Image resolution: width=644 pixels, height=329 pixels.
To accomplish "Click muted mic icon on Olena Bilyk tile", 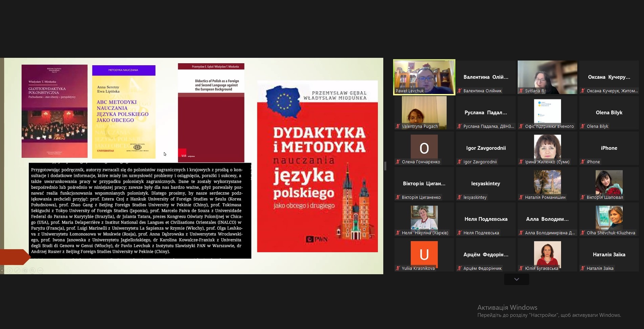I will tap(583, 126).
